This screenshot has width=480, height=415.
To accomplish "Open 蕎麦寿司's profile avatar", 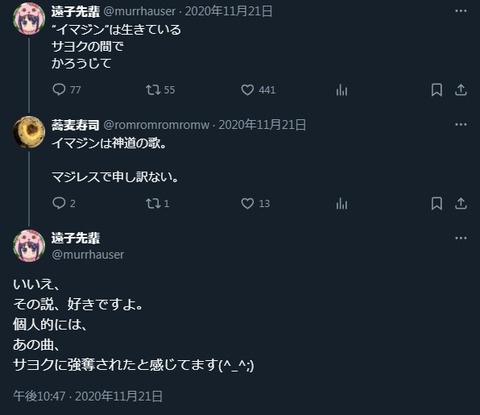I will click(29, 132).
